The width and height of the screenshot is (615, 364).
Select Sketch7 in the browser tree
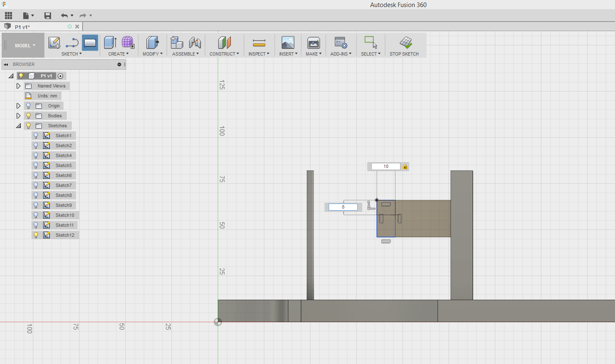(63, 185)
